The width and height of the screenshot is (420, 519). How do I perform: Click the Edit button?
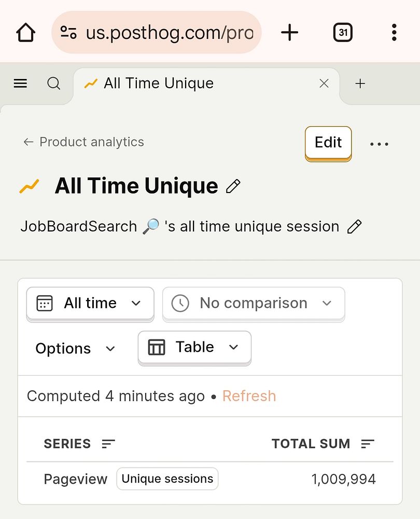point(328,143)
